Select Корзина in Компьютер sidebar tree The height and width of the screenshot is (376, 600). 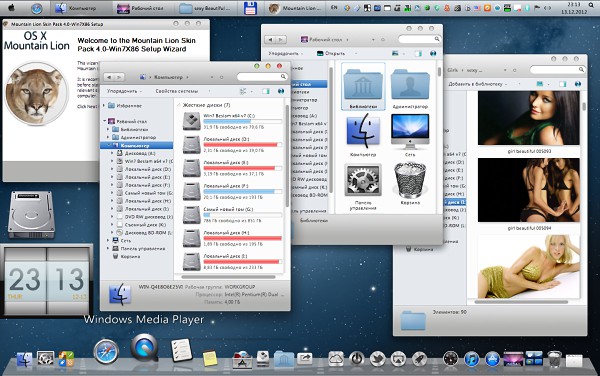(x=130, y=257)
